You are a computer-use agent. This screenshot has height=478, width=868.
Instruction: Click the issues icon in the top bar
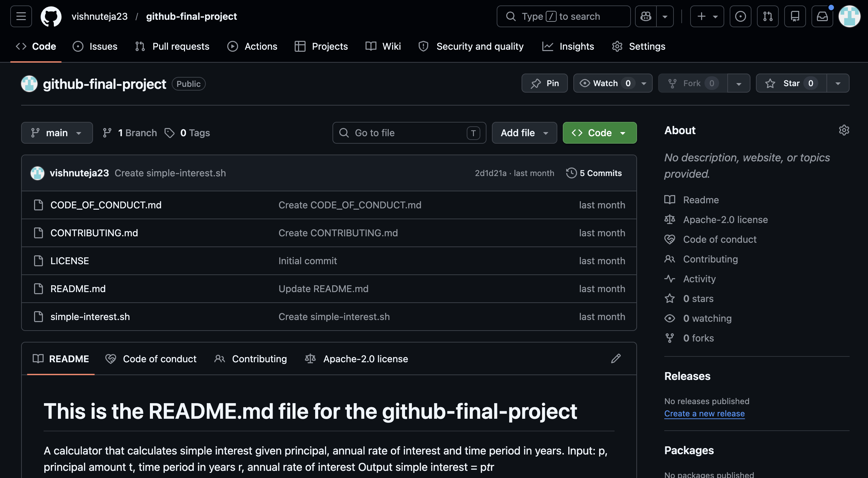740,16
